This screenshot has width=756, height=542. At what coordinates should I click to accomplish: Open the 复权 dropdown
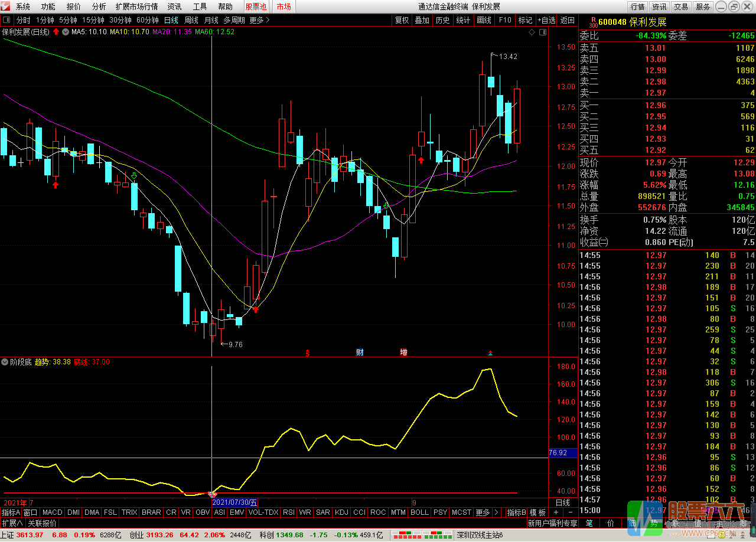coord(402,20)
